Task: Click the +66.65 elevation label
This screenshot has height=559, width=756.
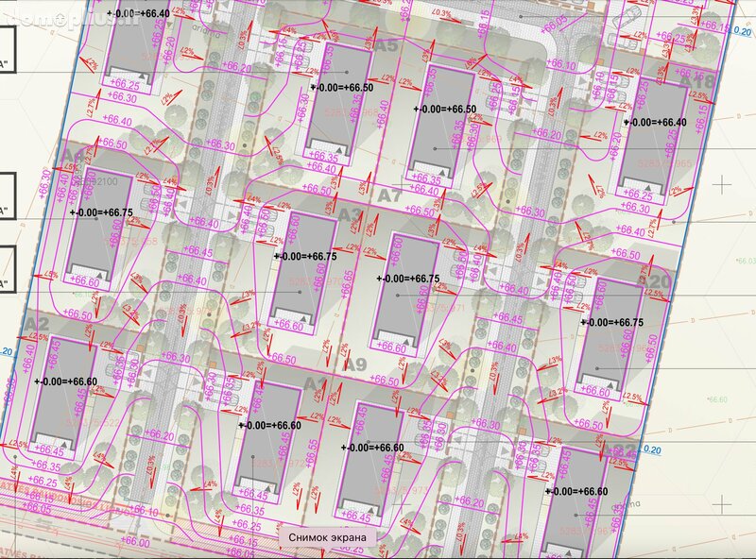Action: pos(348,285)
